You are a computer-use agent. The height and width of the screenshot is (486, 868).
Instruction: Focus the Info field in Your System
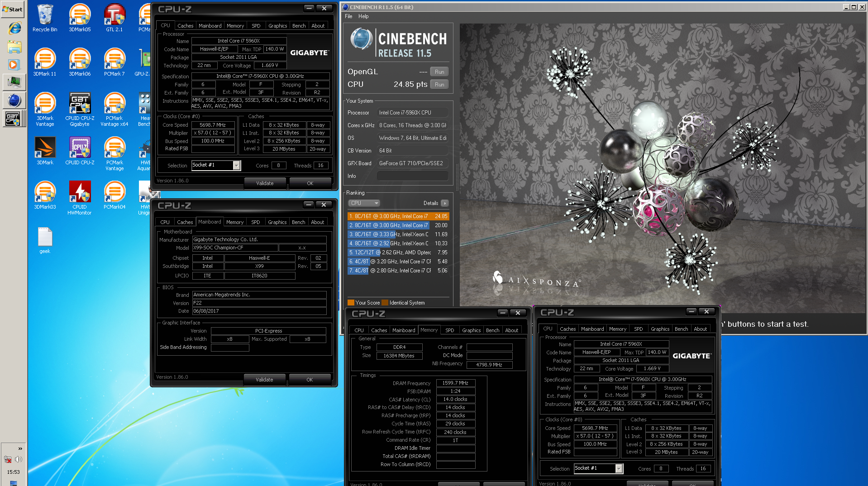(x=412, y=176)
